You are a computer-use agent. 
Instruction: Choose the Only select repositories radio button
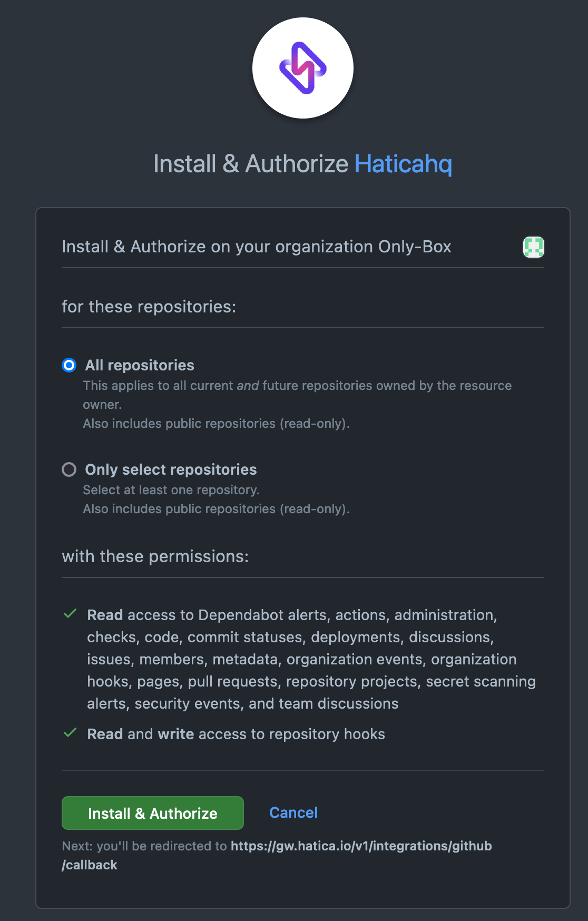[69, 469]
